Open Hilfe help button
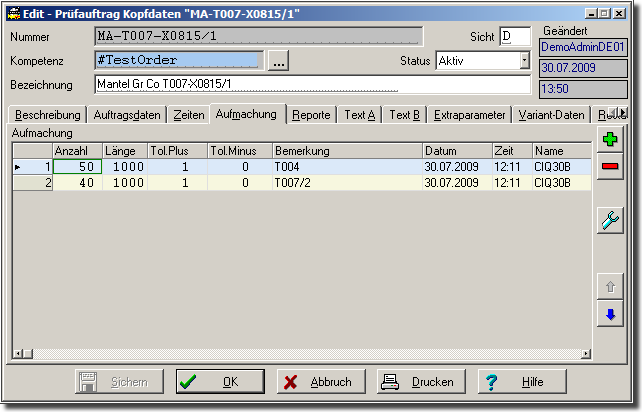This screenshot has height=412, width=642. click(522, 382)
